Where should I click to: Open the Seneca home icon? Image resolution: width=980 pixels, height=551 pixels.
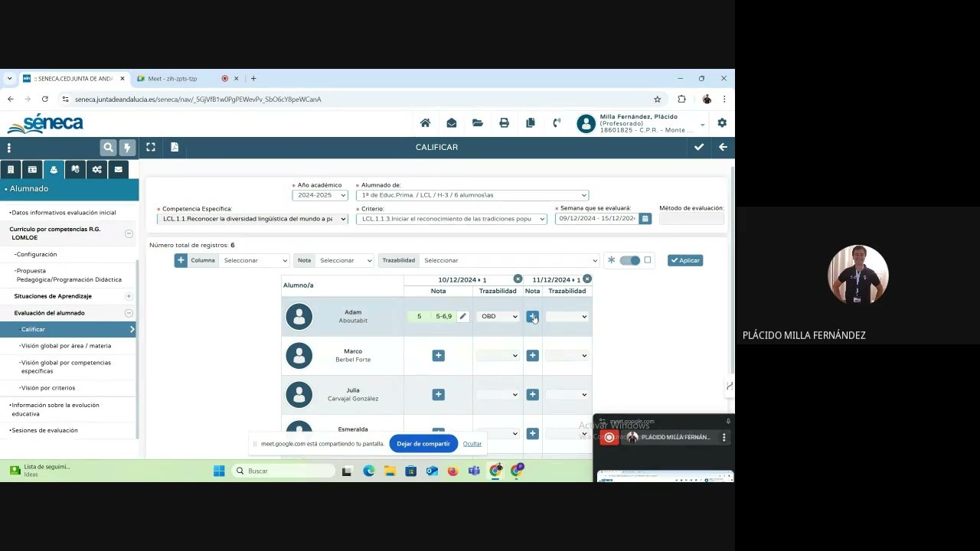point(425,123)
